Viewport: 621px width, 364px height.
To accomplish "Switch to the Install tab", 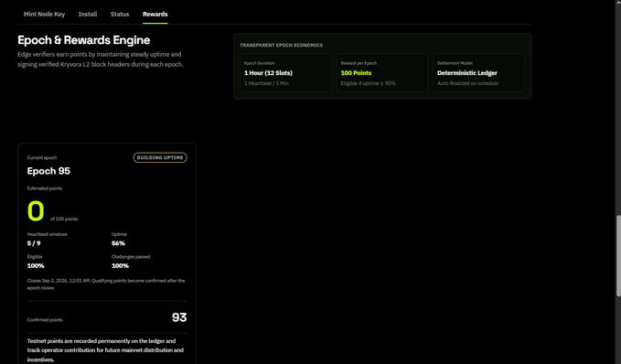I will pyautogui.click(x=88, y=15).
